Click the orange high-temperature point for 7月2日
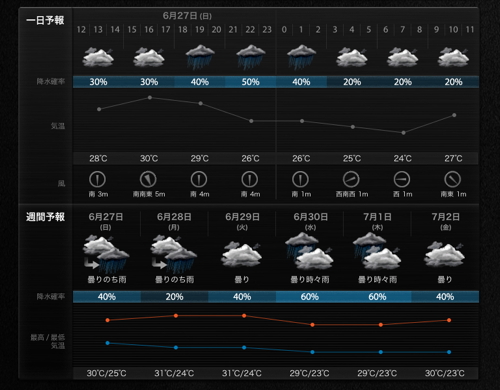 pyautogui.click(x=449, y=320)
